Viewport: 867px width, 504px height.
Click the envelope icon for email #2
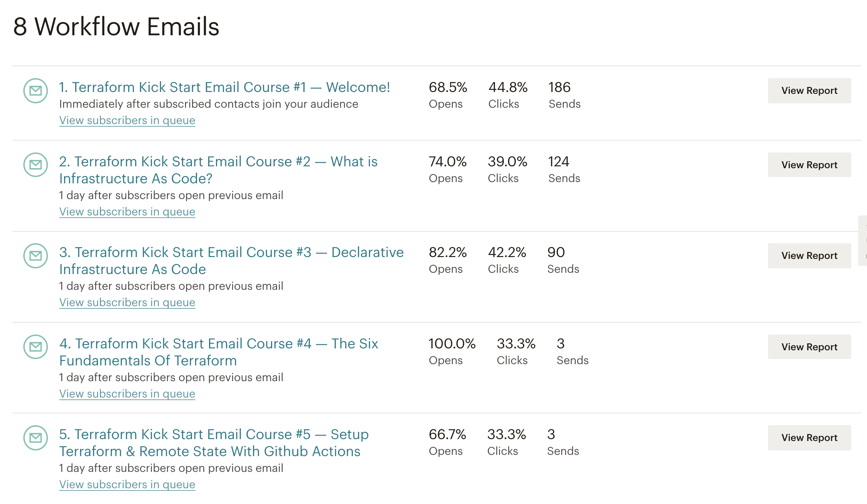coord(35,165)
